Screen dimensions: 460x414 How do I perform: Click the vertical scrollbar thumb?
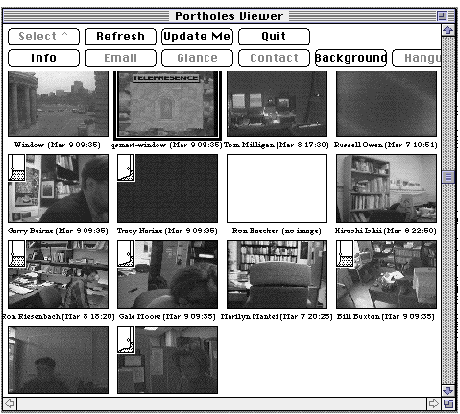448,177
